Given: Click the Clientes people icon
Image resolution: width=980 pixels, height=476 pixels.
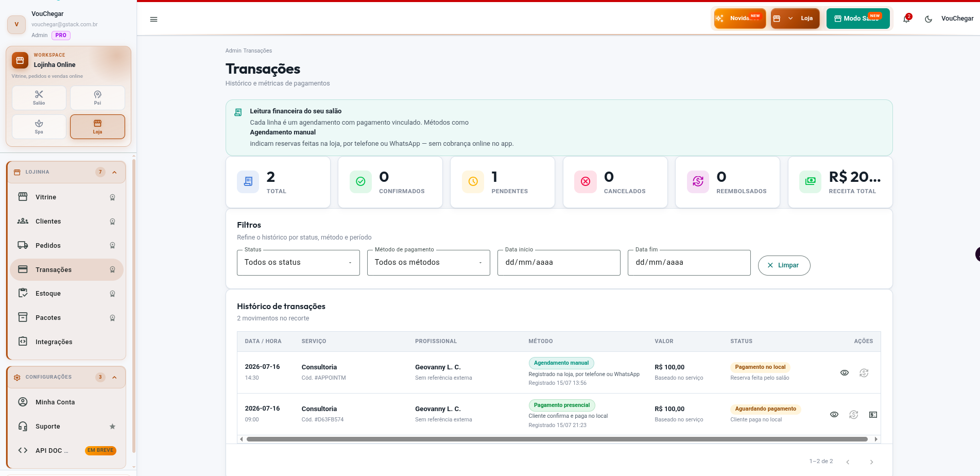Looking at the screenshot, I should click(23, 221).
